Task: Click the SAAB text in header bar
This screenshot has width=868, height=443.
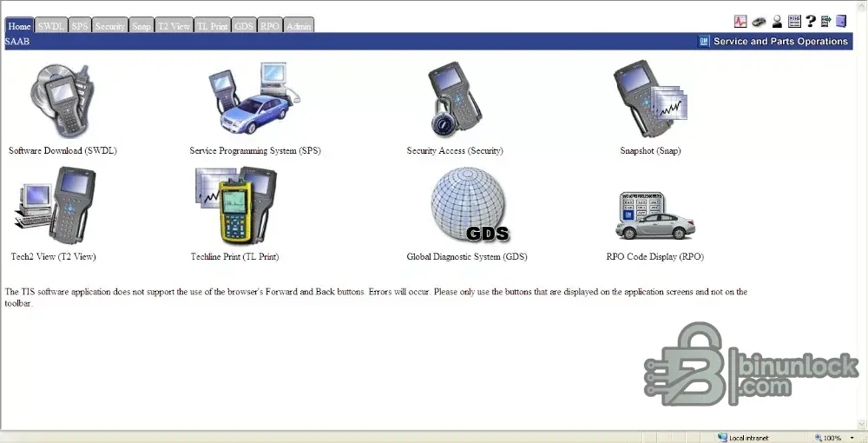Action: point(17,42)
